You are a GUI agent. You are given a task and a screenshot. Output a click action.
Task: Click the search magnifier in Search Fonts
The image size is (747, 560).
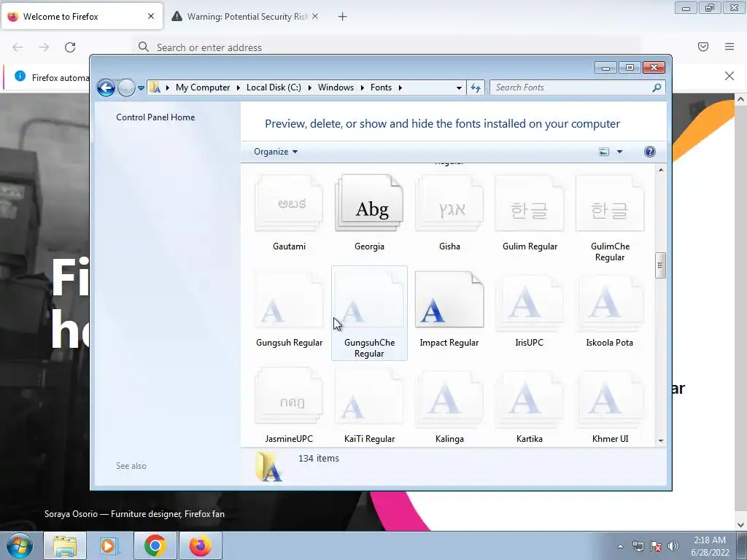(x=657, y=87)
